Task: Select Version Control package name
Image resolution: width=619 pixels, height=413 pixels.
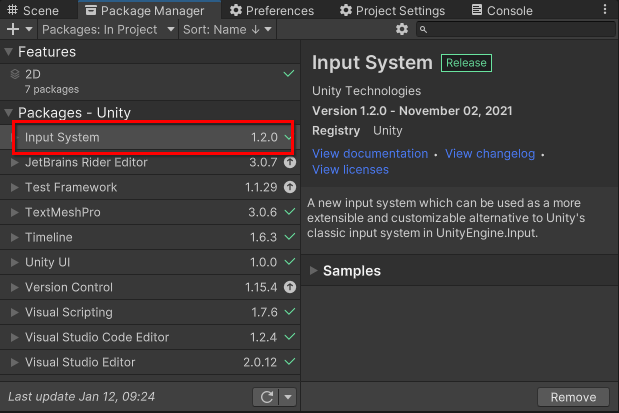Action: click(69, 287)
